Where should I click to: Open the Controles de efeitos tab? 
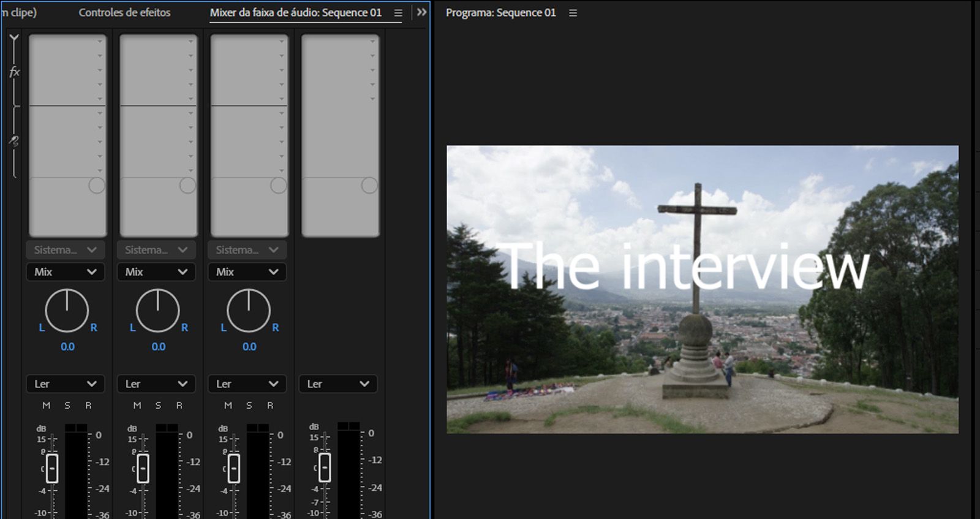click(x=124, y=12)
